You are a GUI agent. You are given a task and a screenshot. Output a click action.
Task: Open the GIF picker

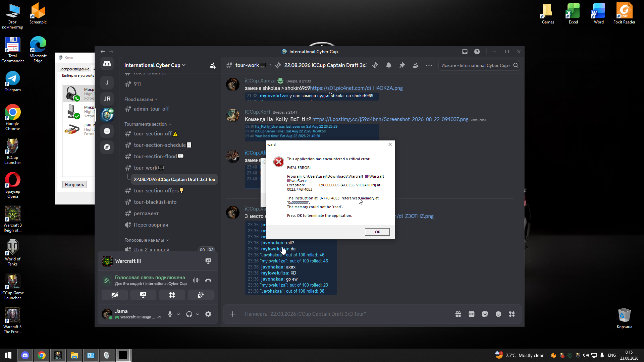tap(472, 314)
